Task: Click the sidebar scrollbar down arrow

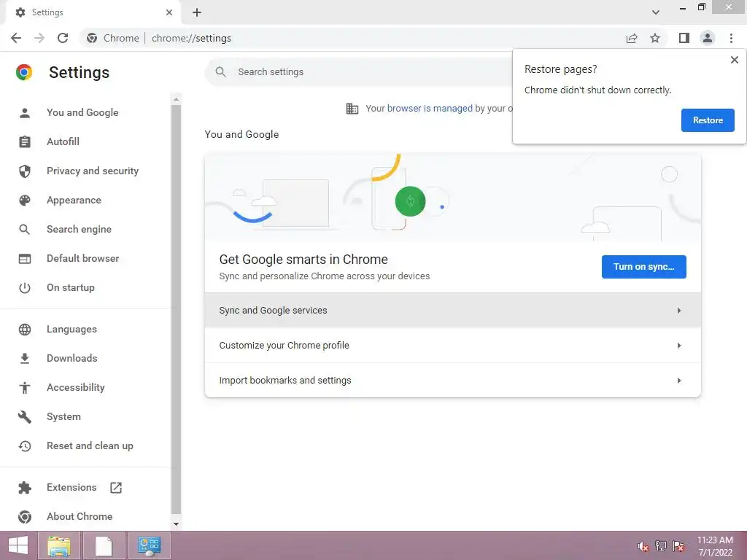Action: 176,524
